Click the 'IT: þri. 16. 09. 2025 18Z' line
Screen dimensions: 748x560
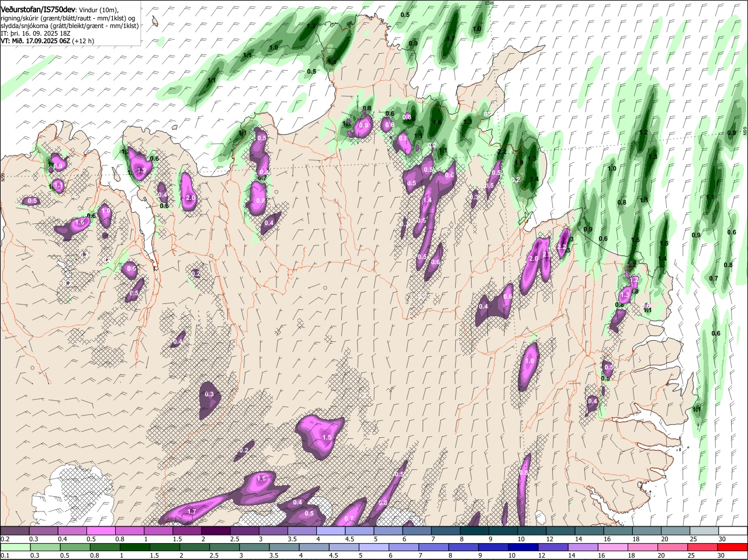[x=36, y=33]
